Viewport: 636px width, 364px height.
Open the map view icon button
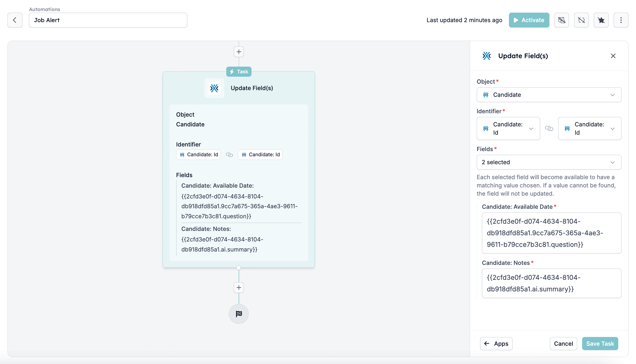562,20
